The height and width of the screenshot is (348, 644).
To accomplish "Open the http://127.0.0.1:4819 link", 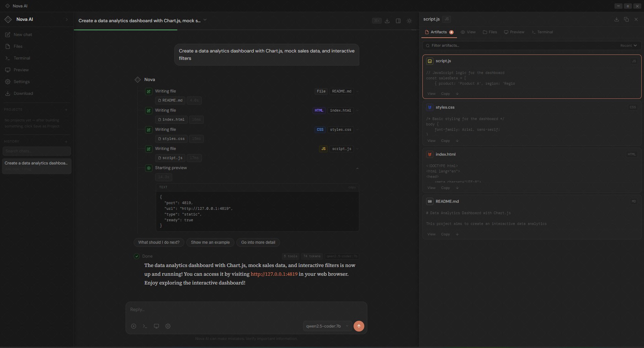I will click(274, 274).
